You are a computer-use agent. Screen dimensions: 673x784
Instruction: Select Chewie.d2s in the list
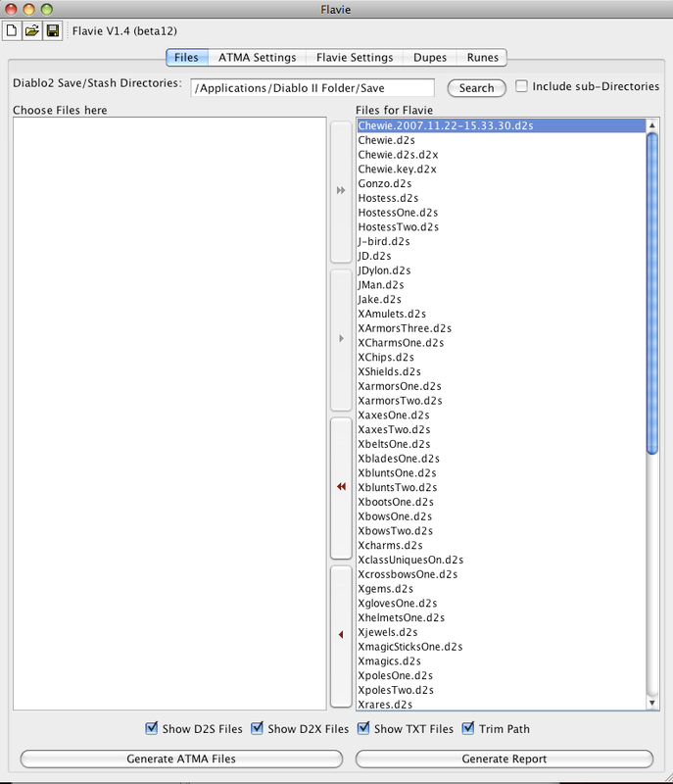(502, 140)
